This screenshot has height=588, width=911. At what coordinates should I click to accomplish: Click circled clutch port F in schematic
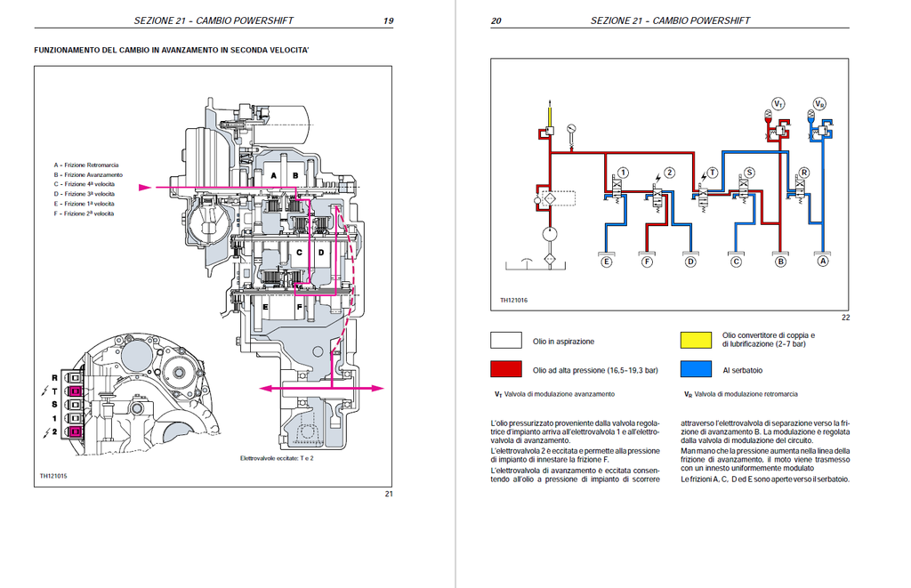coord(648,262)
